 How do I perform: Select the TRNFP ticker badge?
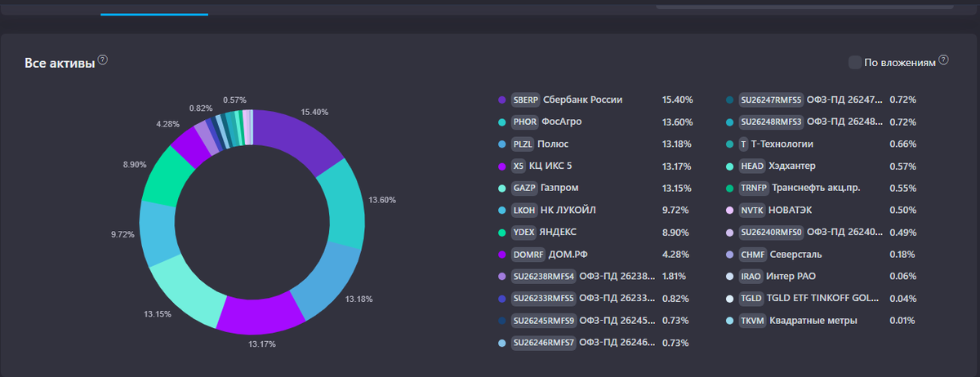point(753,188)
